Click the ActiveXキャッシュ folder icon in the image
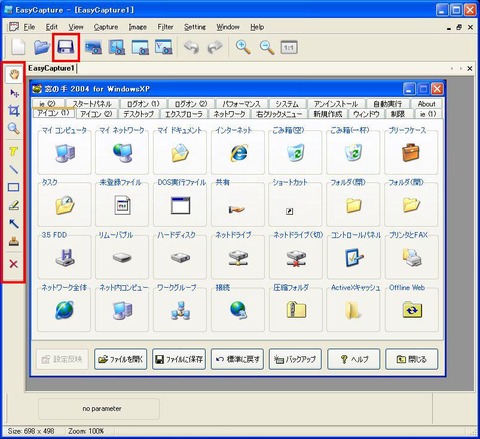Screen dimensions: 480x439 tap(353, 310)
